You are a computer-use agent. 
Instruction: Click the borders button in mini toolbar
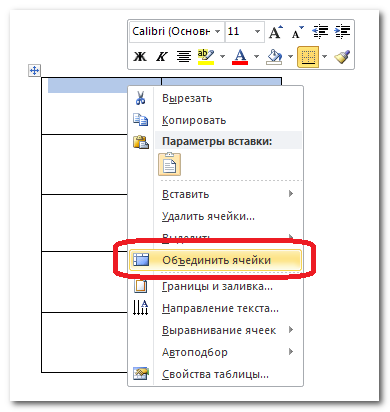click(308, 57)
